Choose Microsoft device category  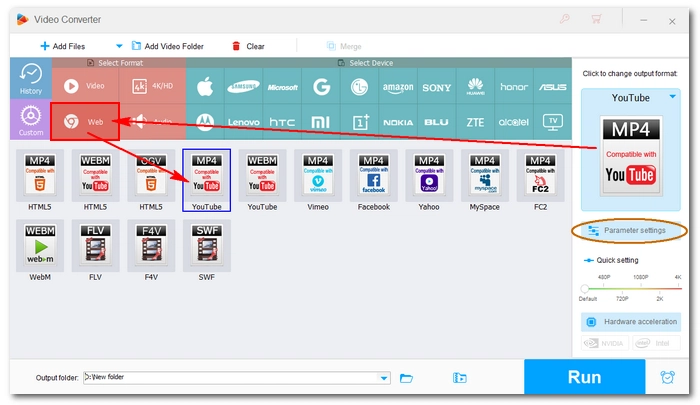click(x=282, y=87)
